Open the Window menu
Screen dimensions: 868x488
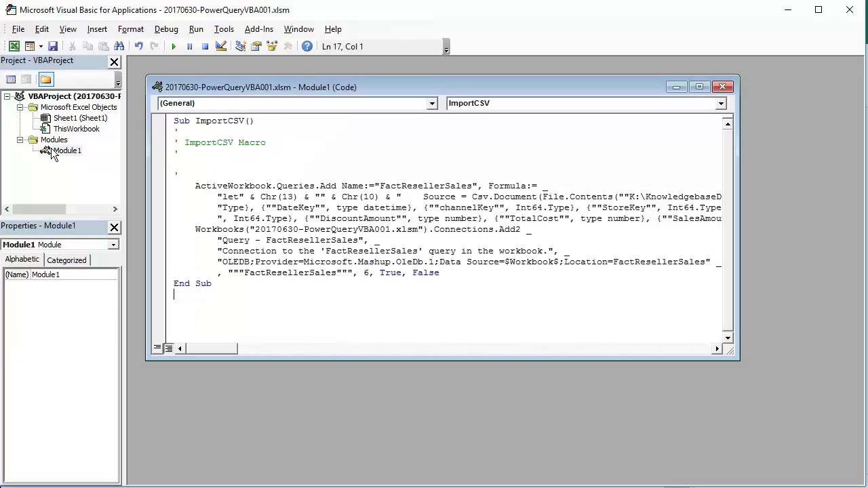tap(298, 29)
